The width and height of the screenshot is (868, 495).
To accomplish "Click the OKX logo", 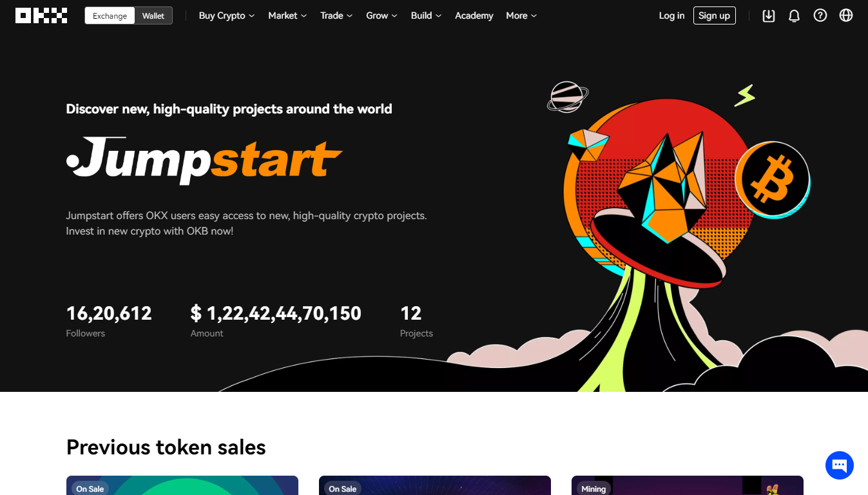I will coord(41,15).
